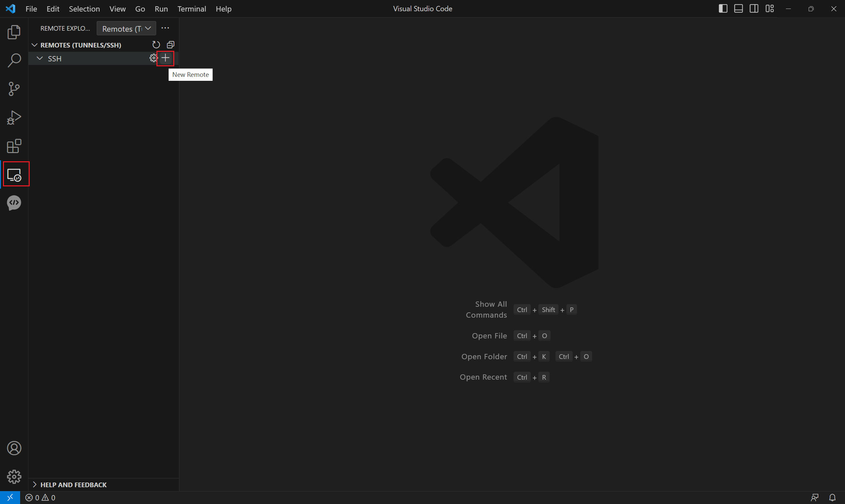The height and width of the screenshot is (504, 845).
Task: Click the feedback icon in status bar
Action: (814, 497)
